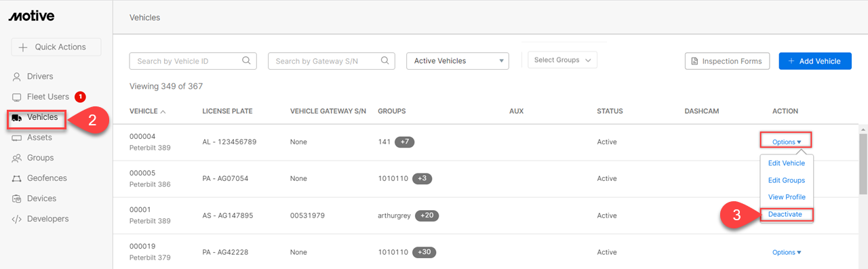Screen dimensions: 868x269
Task: Sort by the VEHICLE column header
Action: pyautogui.click(x=148, y=111)
